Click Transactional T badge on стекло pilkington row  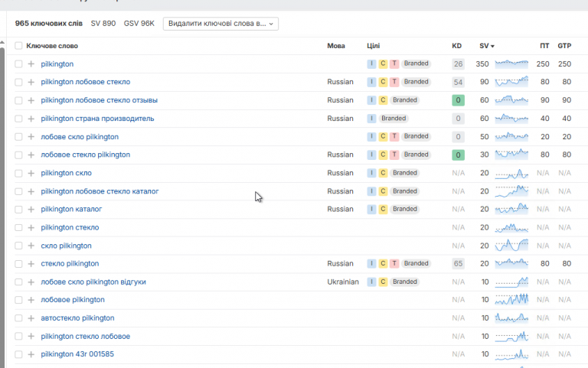click(x=394, y=263)
